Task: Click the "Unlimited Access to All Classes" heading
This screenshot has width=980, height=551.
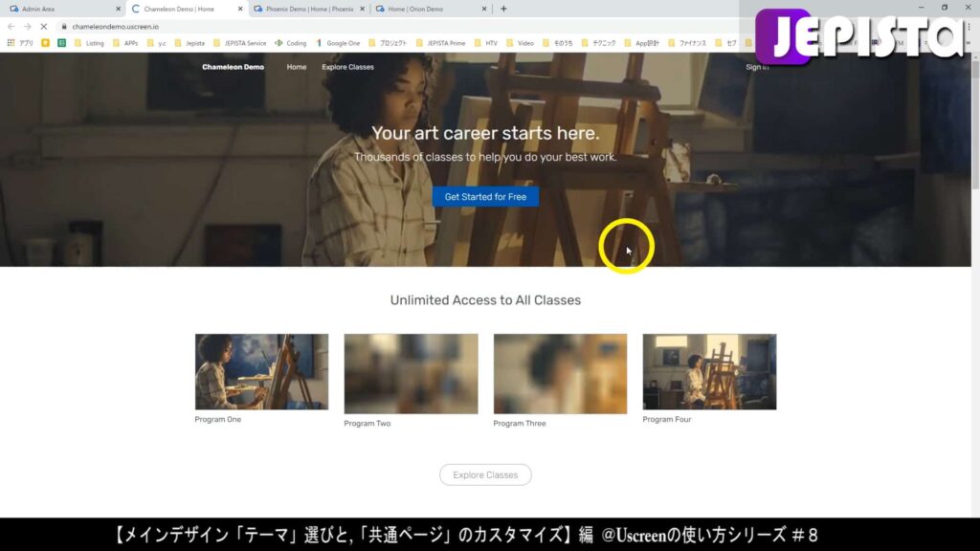Action: [x=485, y=300]
